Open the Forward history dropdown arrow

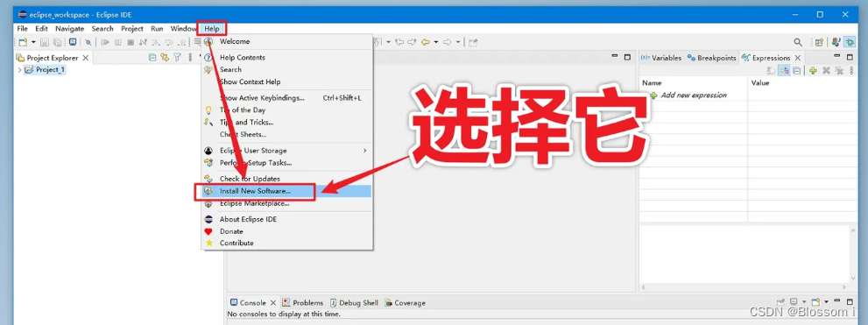pyautogui.click(x=458, y=42)
